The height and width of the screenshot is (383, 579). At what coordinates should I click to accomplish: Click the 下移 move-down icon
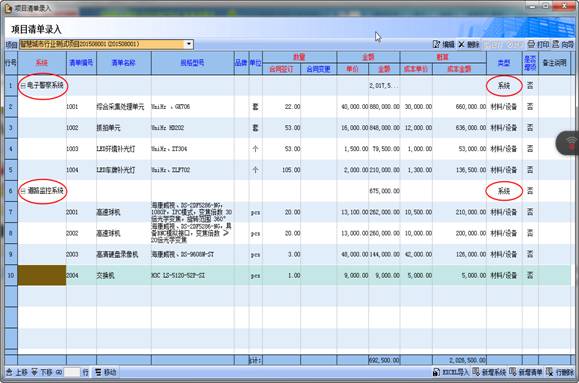click(x=34, y=372)
